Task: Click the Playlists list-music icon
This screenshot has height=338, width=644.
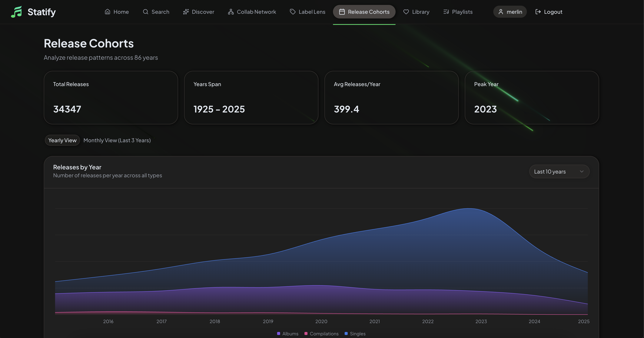Action: tap(446, 12)
